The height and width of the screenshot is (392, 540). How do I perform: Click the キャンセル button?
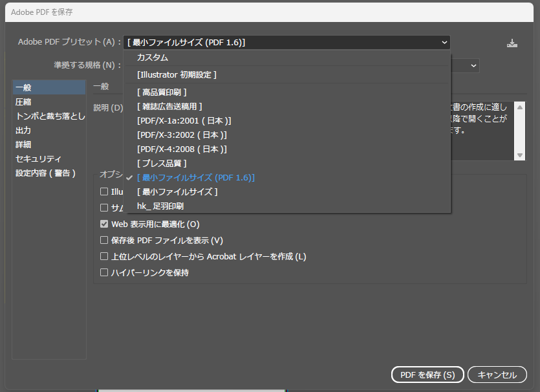[497, 375]
